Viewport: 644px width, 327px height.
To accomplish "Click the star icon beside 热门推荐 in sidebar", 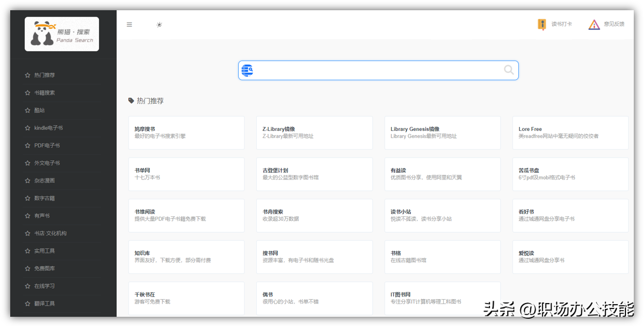I will 28,75.
